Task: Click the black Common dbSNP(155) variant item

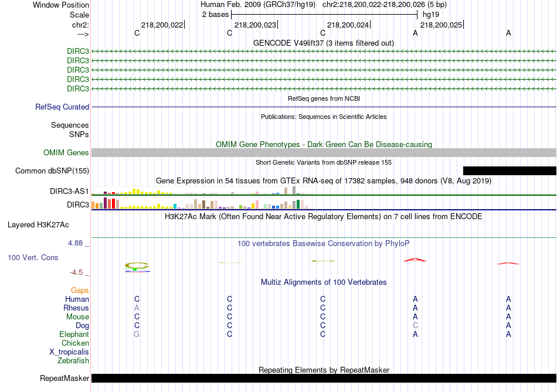Action: [510, 171]
